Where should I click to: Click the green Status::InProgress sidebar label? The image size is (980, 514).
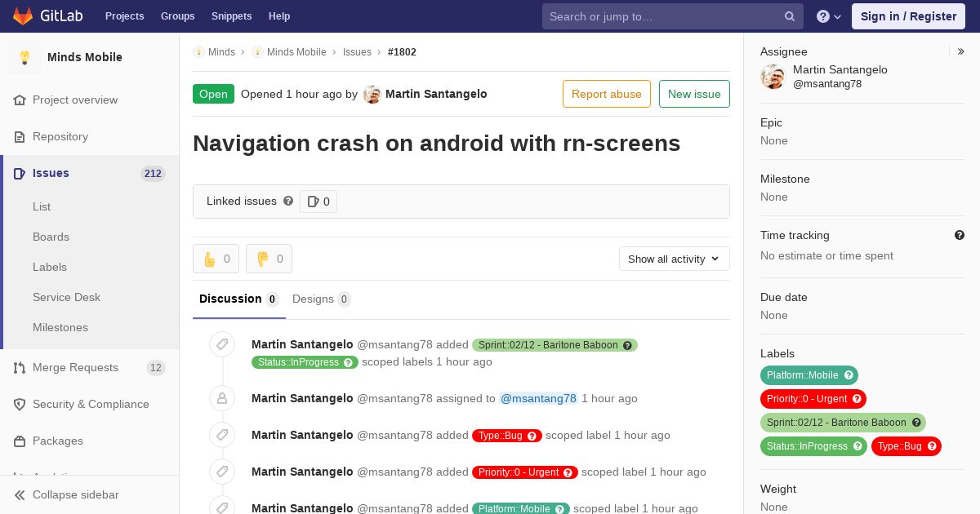click(x=808, y=446)
